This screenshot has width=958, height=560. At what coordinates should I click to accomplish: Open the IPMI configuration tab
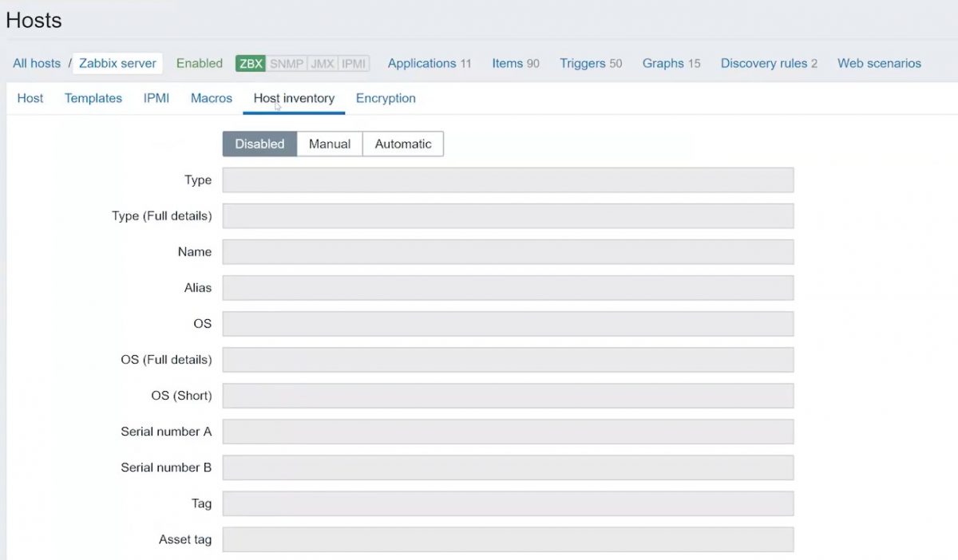coord(156,97)
